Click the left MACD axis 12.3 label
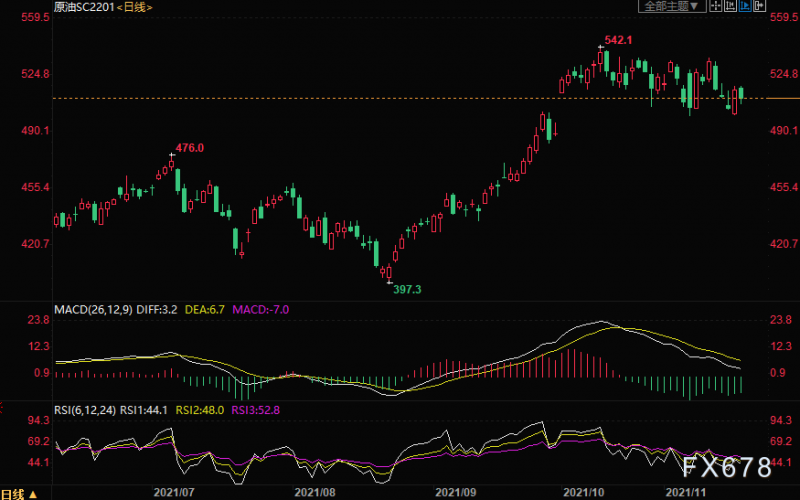800x500 pixels. (38, 346)
